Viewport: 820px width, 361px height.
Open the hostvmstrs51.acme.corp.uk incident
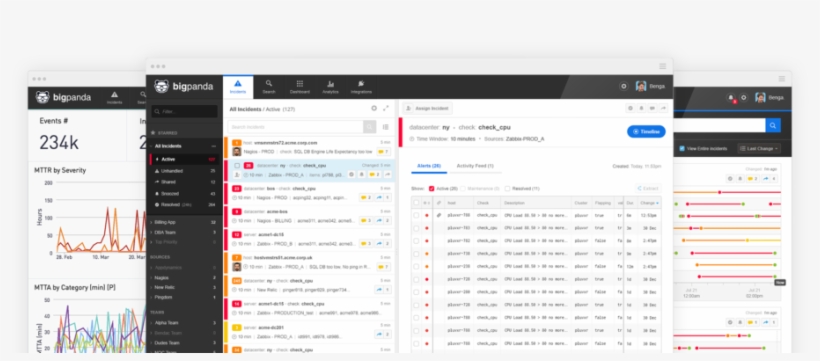click(310, 263)
